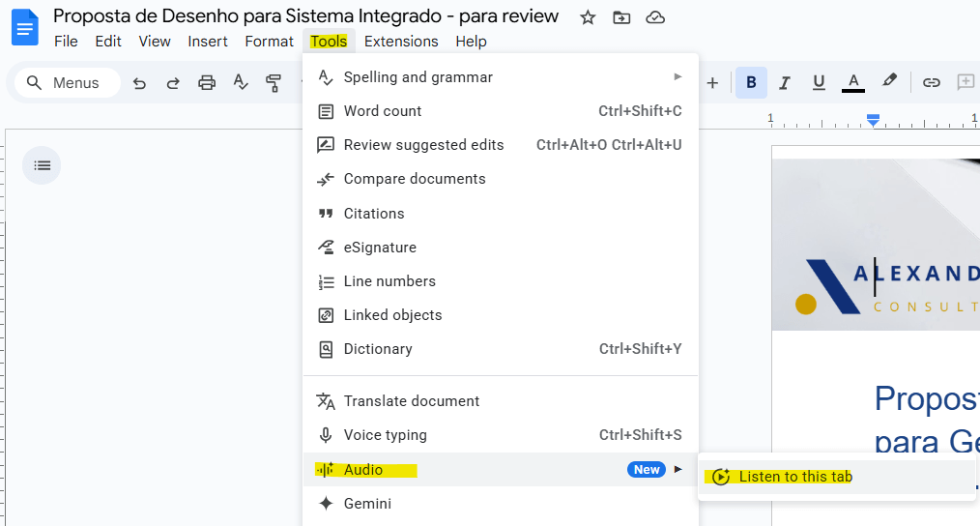Click the paint format roller icon

coord(274,83)
